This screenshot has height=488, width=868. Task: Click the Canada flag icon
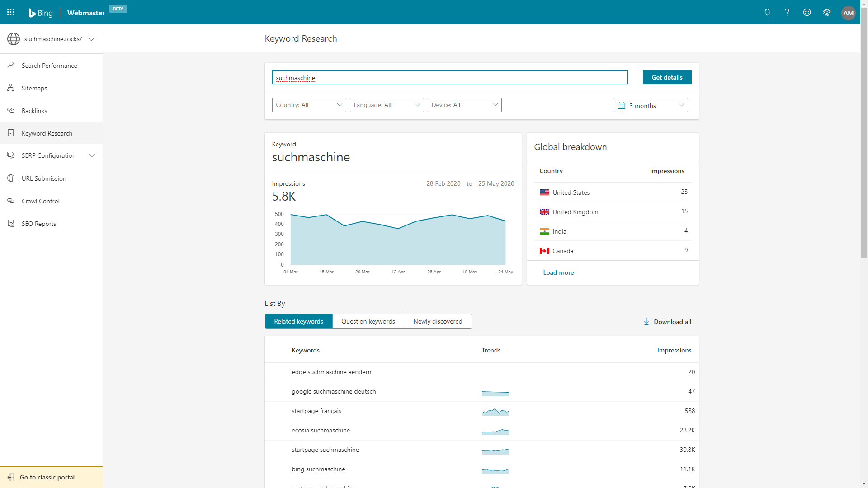[x=544, y=251]
